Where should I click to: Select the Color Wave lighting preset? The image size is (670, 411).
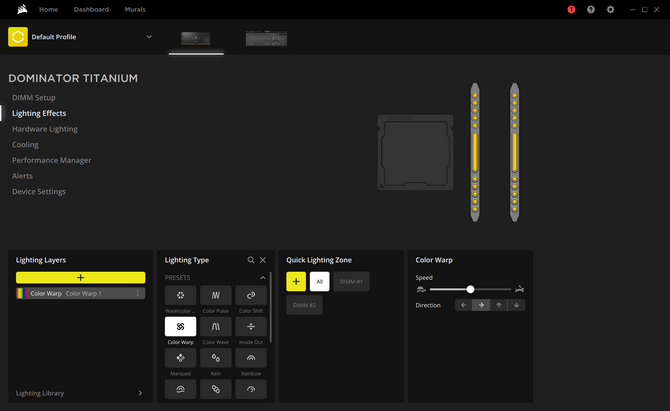tap(216, 327)
